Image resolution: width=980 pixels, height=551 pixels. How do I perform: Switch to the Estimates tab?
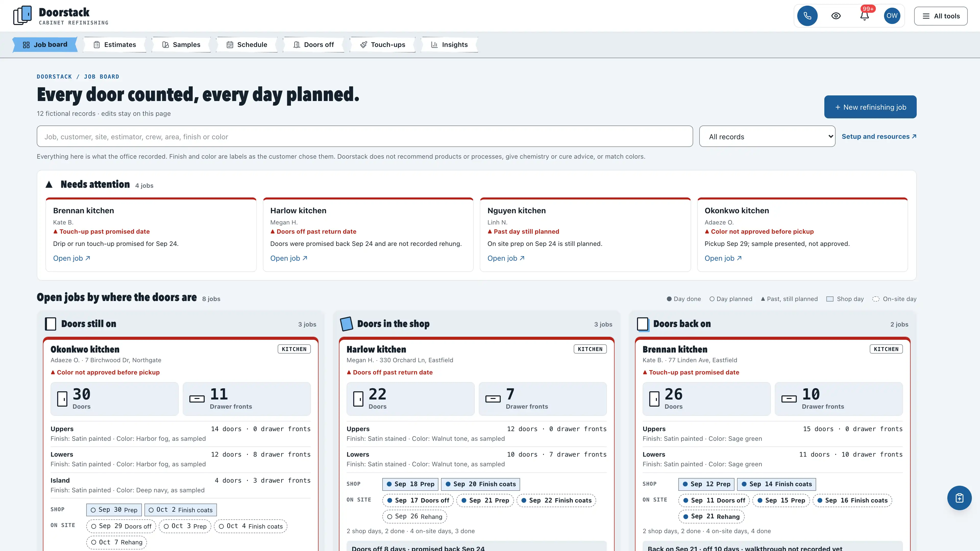coord(115,44)
